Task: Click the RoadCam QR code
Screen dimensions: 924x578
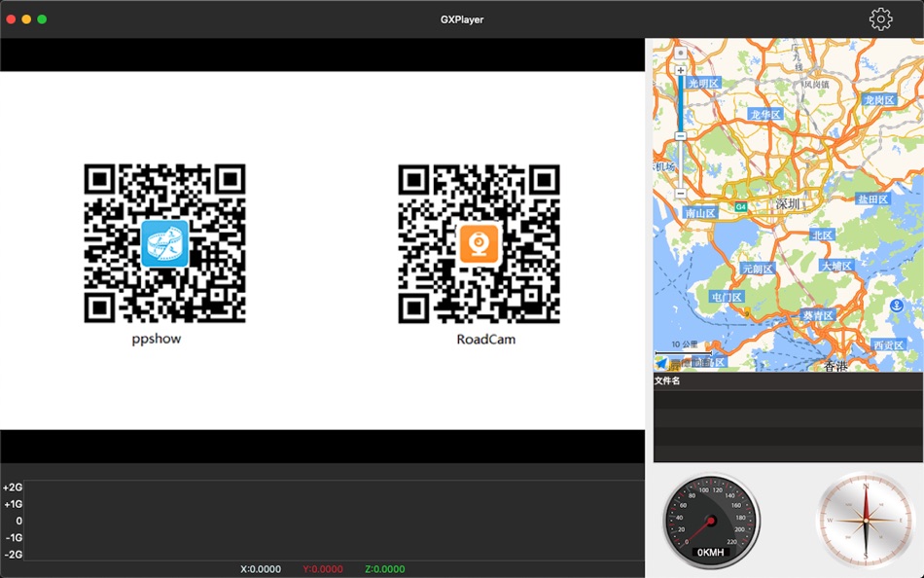Action: point(479,243)
